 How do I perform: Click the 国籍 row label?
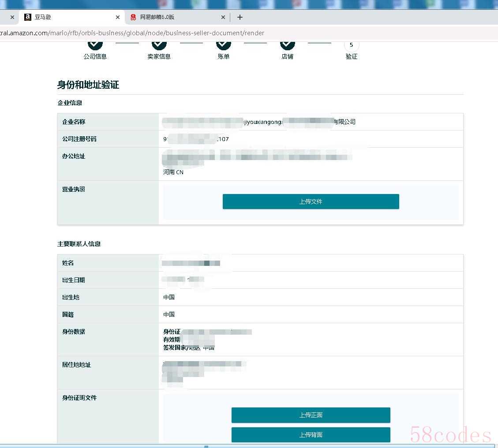click(68, 314)
